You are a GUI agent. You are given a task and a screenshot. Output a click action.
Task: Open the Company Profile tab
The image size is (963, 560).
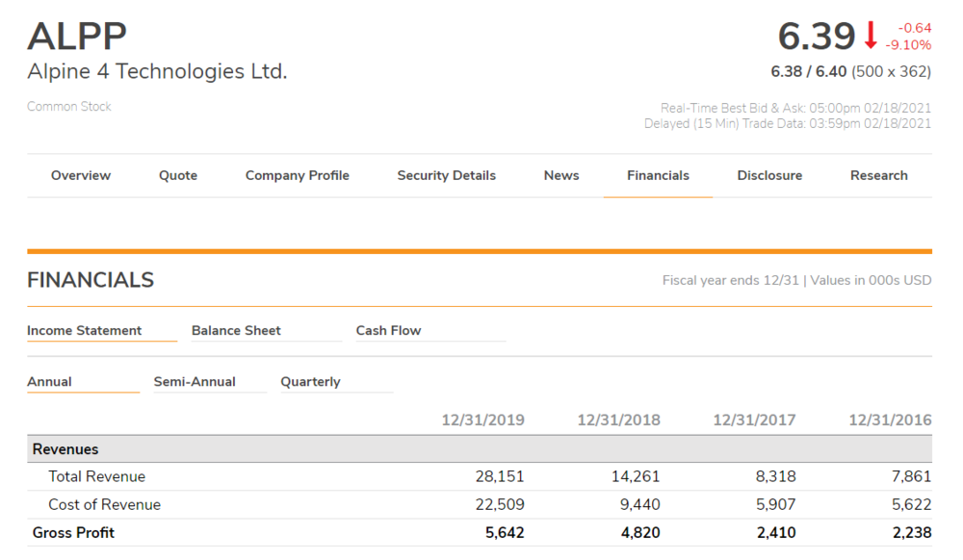coord(297,175)
